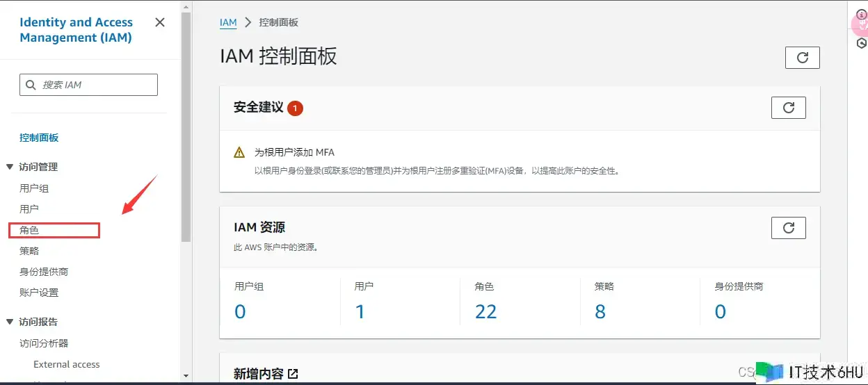Open 用户组 in the sidebar
Image resolution: width=868 pixels, height=385 pixels.
click(x=34, y=188)
